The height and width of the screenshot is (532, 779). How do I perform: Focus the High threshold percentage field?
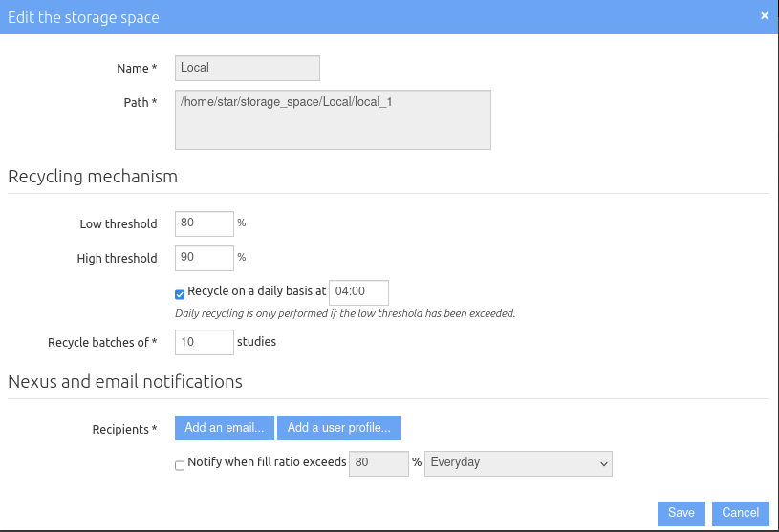pos(205,258)
